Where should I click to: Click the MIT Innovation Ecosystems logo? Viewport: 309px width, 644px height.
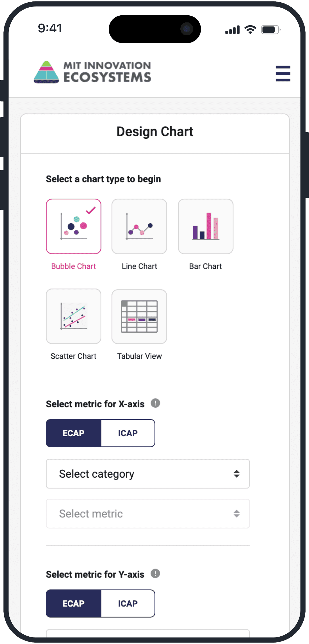pyautogui.click(x=92, y=72)
